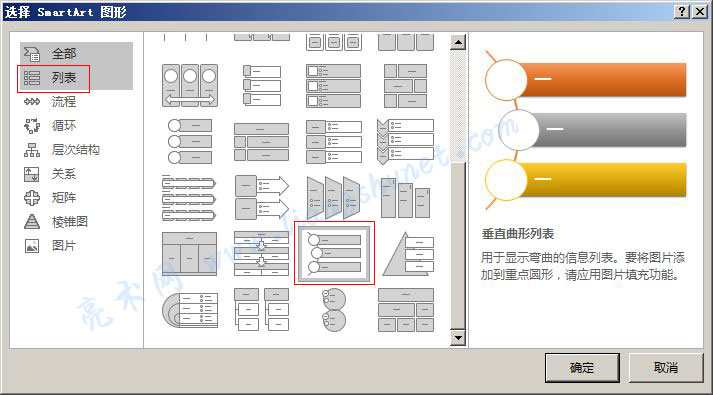Confirm with the 确定 button
The image size is (713, 395).
pyautogui.click(x=582, y=368)
